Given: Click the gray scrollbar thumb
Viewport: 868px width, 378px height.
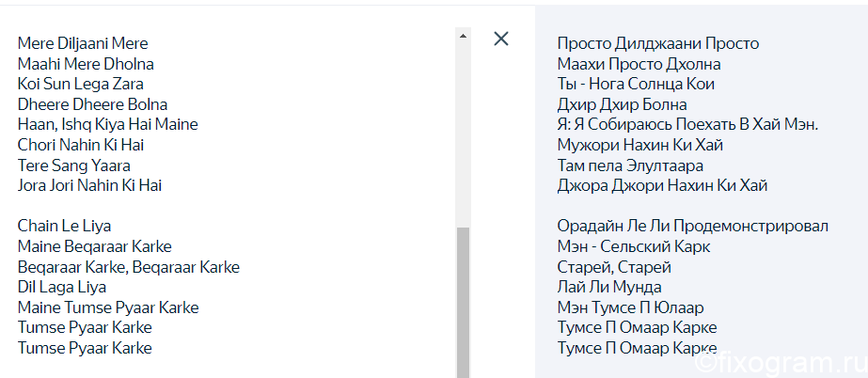Looking at the screenshot, I should coord(463,303).
